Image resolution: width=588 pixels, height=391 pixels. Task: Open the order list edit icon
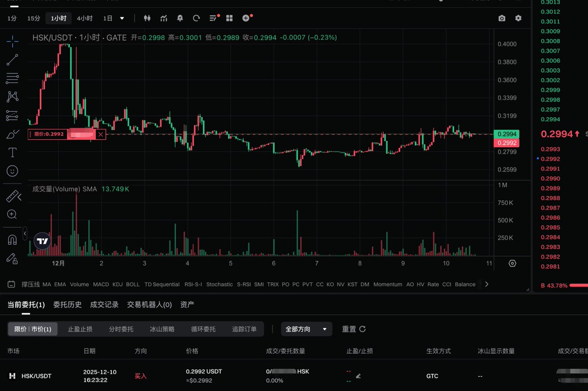[214, 18]
